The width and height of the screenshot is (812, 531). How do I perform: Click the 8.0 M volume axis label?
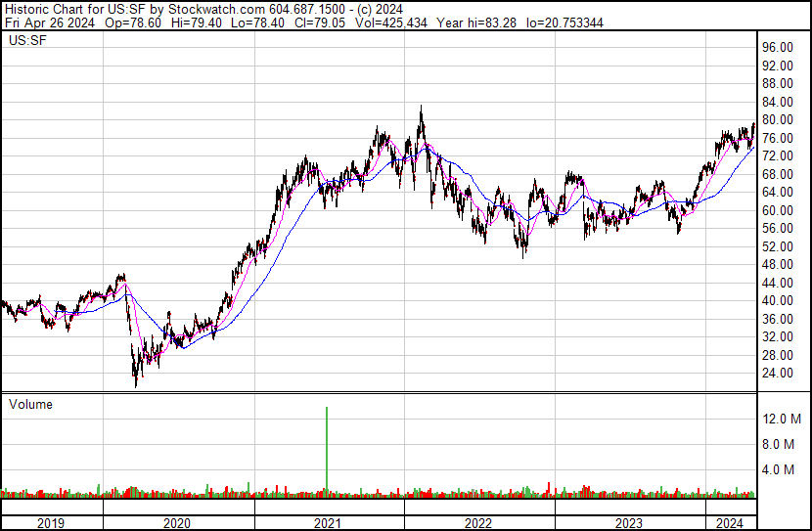tap(779, 445)
